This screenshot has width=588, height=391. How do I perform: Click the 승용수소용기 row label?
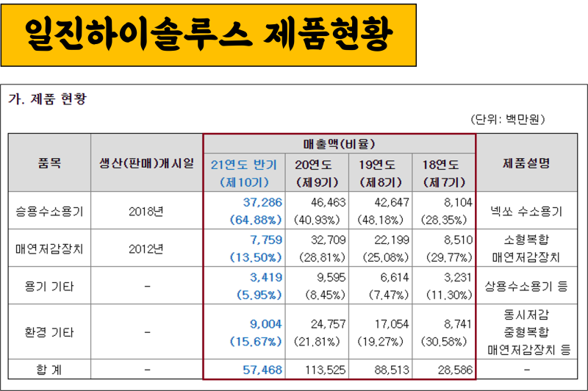click(x=49, y=212)
